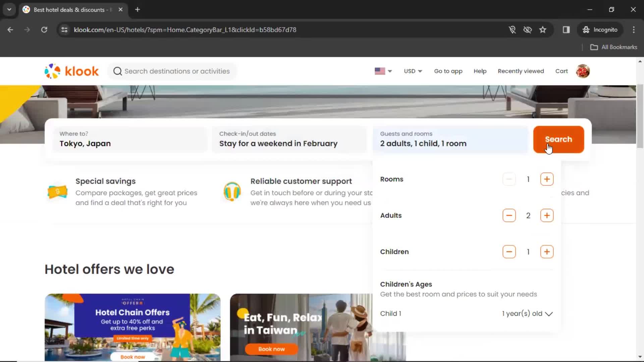This screenshot has width=644, height=362.
Task: Click the Search destinations or activities field
Action: (x=172, y=71)
